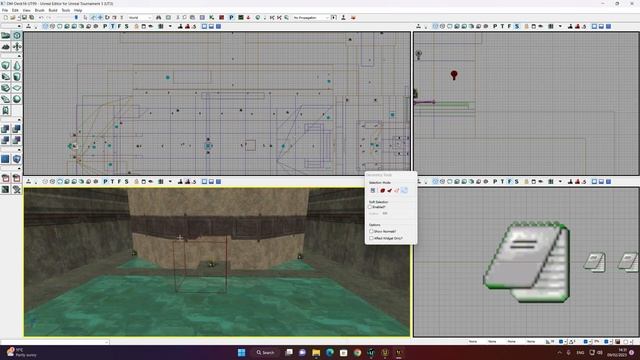Select Terrain editing mode in toolbox
The image size is (640, 360).
[6, 47]
